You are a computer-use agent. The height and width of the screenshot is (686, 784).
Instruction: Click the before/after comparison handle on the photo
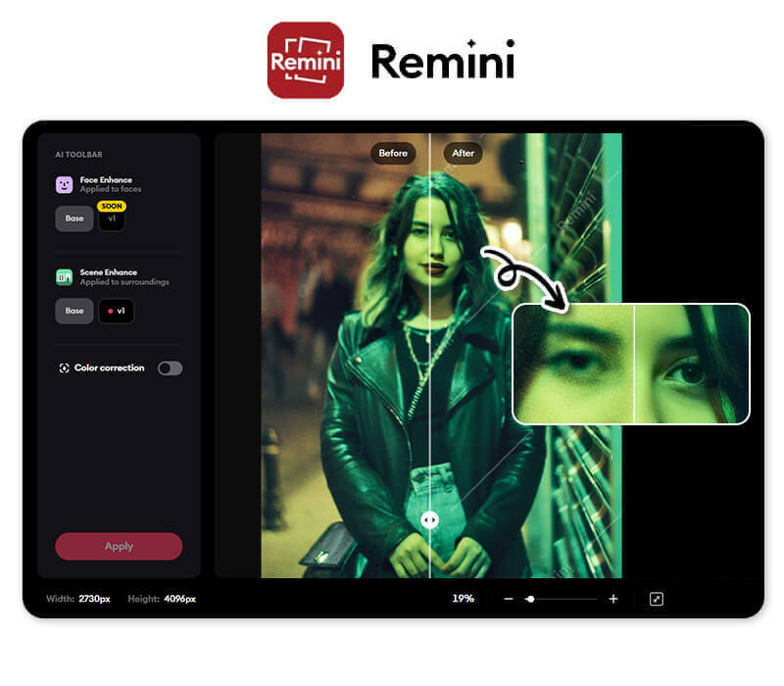click(428, 519)
